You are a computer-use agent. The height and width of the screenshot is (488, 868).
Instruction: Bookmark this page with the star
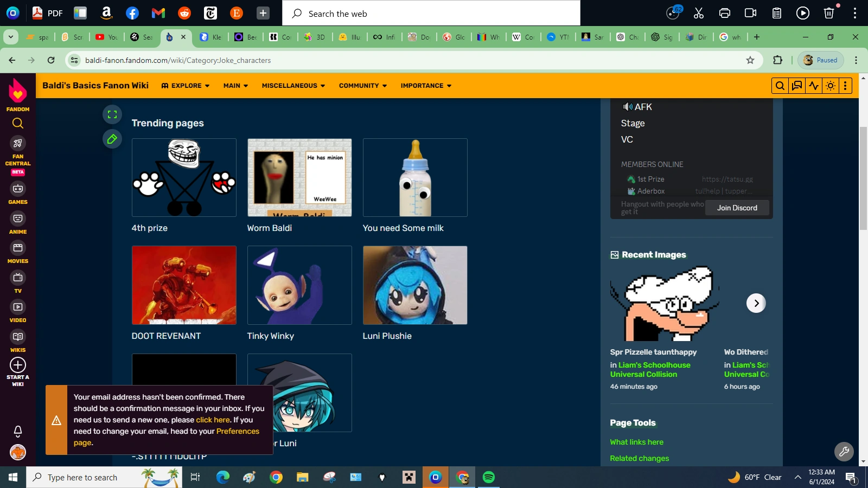click(x=750, y=60)
